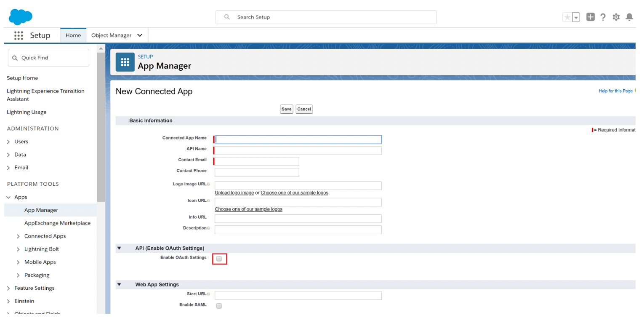Image resolution: width=644 pixels, height=326 pixels.
Task: Switch to the Object Manager tab
Action: tap(112, 35)
